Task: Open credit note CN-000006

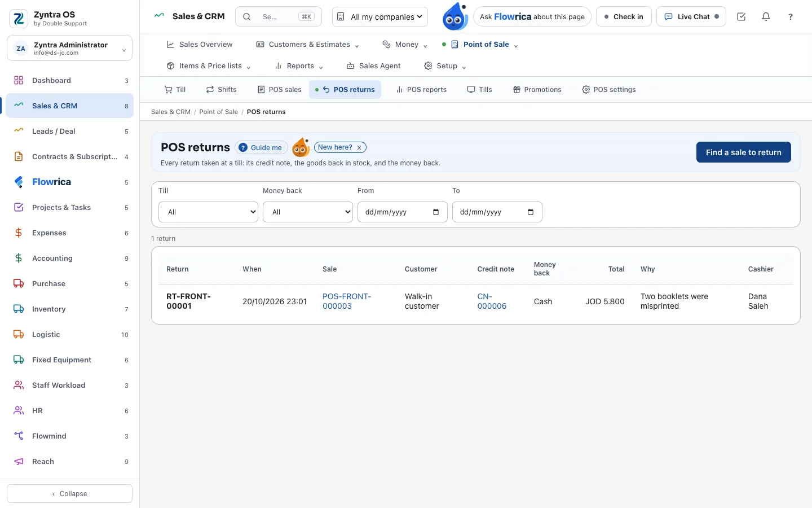Action: coord(492,301)
